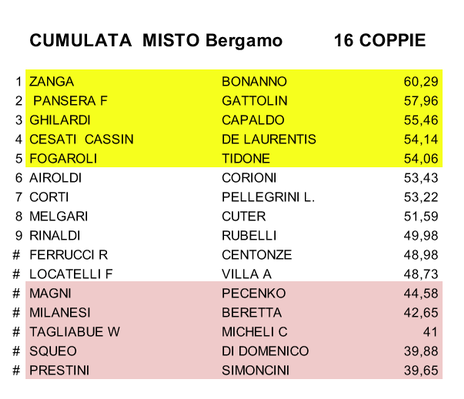
Task: Click the VILLA A cell
Action: (247, 274)
